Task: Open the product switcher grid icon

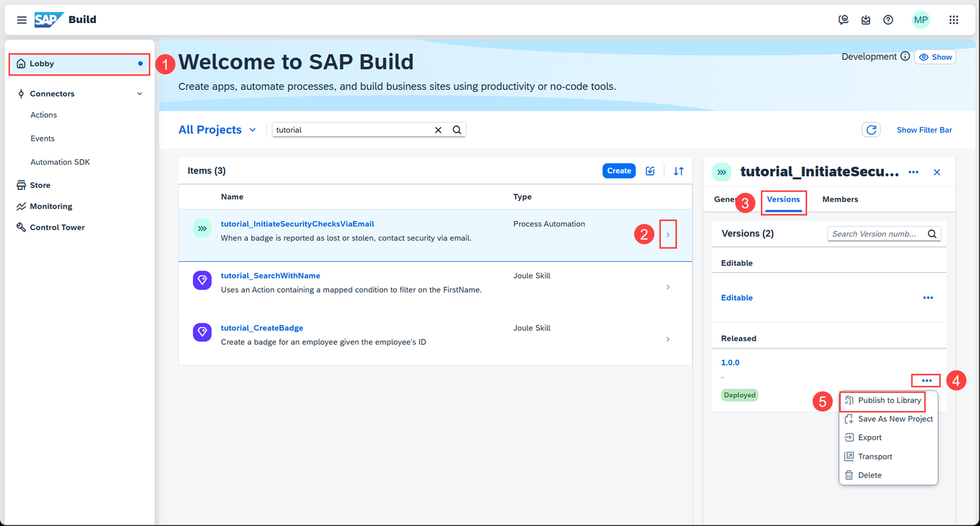Action: pyautogui.click(x=953, y=20)
